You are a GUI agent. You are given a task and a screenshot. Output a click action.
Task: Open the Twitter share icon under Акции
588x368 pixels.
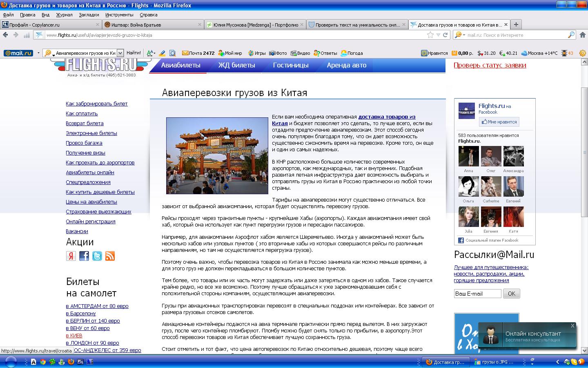pos(97,256)
